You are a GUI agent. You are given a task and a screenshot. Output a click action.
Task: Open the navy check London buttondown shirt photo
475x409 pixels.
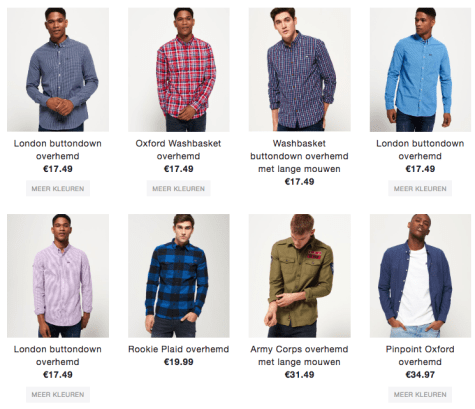pyautogui.click(x=58, y=70)
